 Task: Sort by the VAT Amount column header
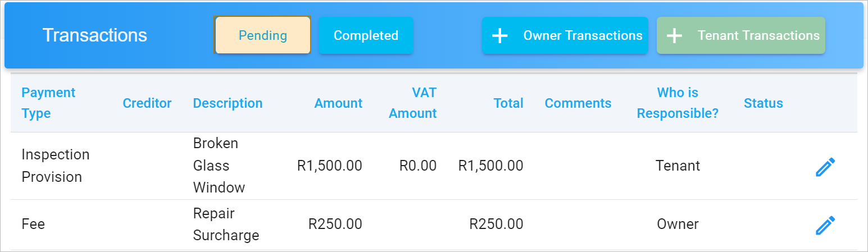[413, 103]
